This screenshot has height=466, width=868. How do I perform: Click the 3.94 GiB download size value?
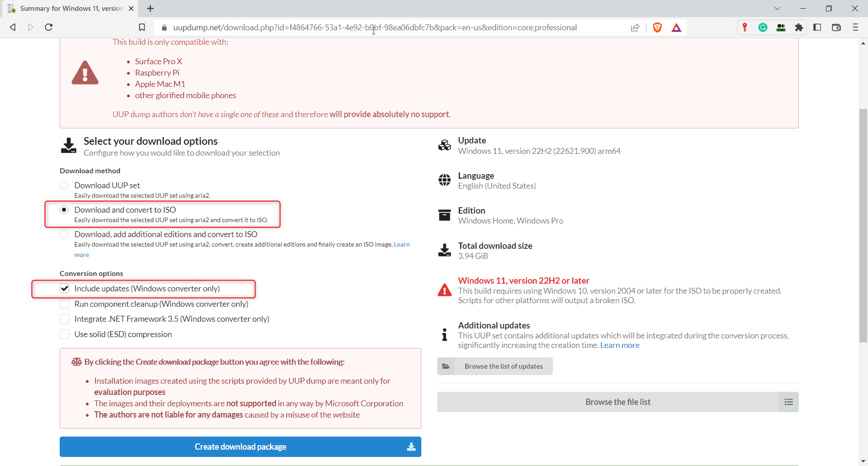(473, 256)
